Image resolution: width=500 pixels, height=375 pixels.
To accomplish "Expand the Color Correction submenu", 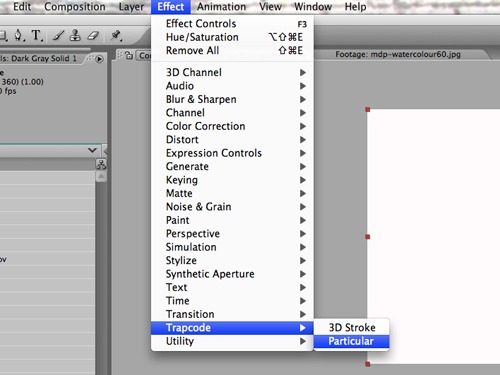I will 232,126.
